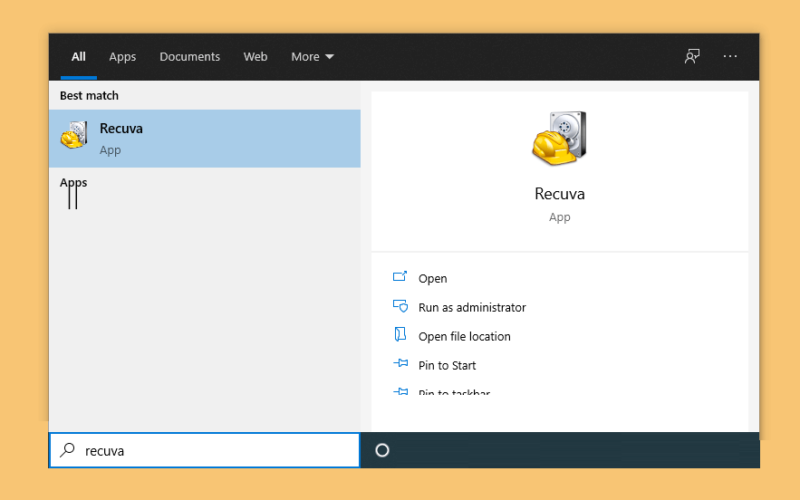Click the Apps section heading in the results
The image size is (800, 500).
pyautogui.click(x=73, y=183)
